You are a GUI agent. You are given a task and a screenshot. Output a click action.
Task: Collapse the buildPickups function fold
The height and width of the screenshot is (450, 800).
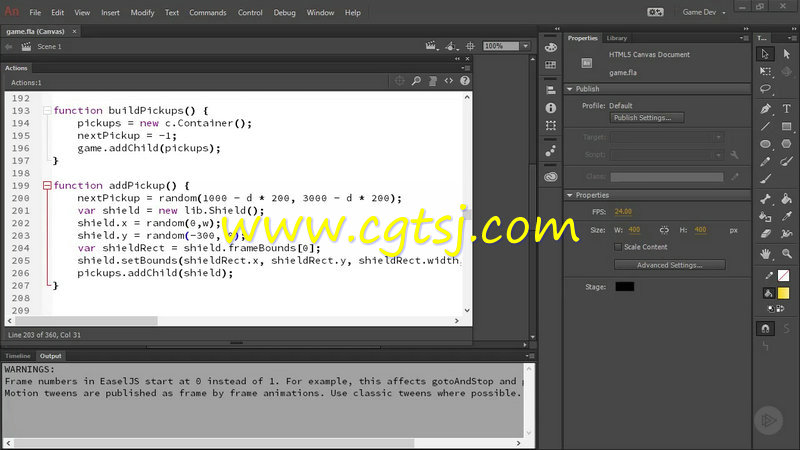(47, 110)
